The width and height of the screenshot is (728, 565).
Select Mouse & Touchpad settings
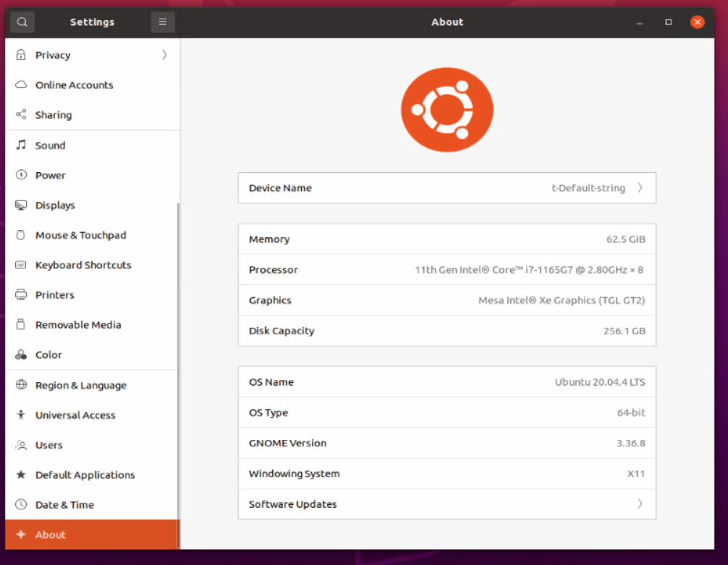pos(92,235)
